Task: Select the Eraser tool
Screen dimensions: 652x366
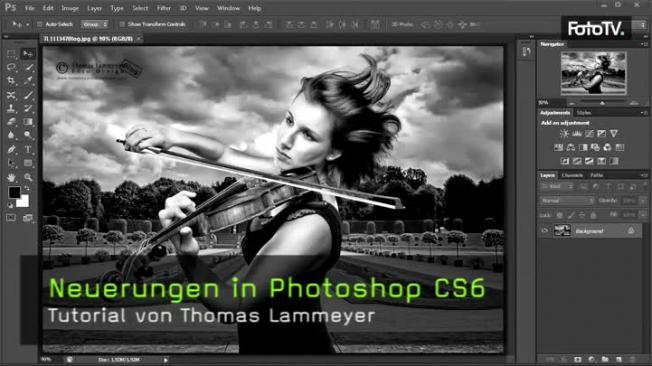Action: tap(11, 121)
